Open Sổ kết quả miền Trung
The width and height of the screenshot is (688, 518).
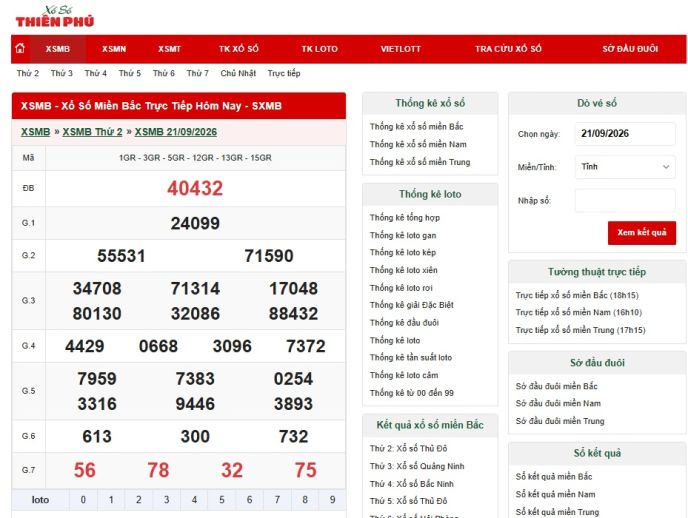(557, 512)
